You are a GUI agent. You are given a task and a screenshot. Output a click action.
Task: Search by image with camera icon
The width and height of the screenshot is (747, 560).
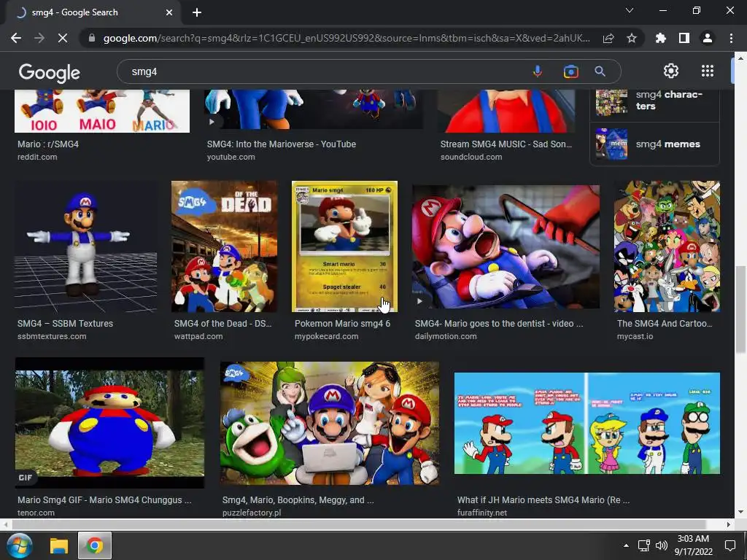tap(570, 71)
